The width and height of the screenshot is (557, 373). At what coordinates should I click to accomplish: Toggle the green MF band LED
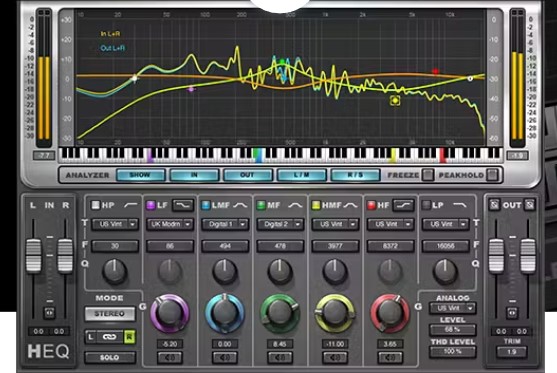click(261, 205)
